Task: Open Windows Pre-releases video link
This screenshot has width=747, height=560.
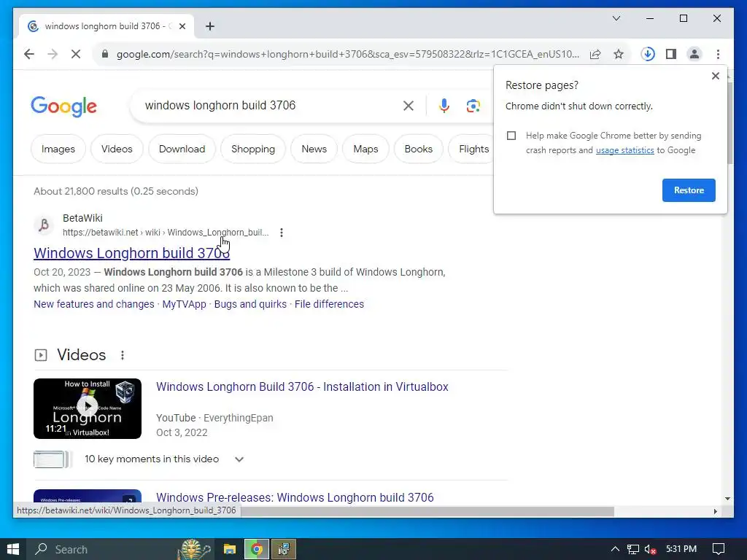Action: 295,497
